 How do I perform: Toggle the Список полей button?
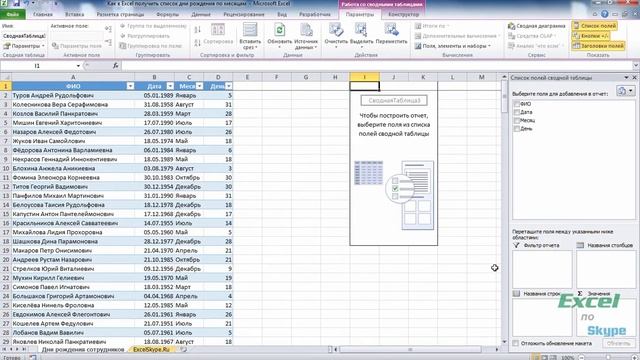594,26
